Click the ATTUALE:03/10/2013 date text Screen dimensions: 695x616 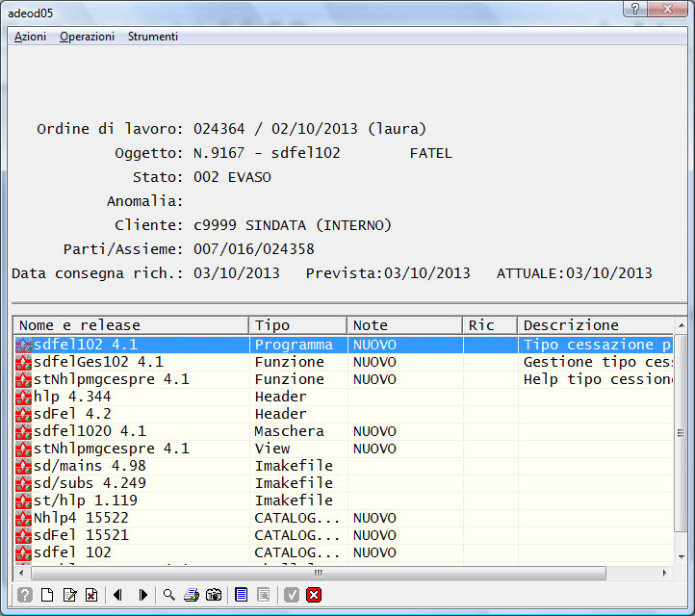pos(575,273)
